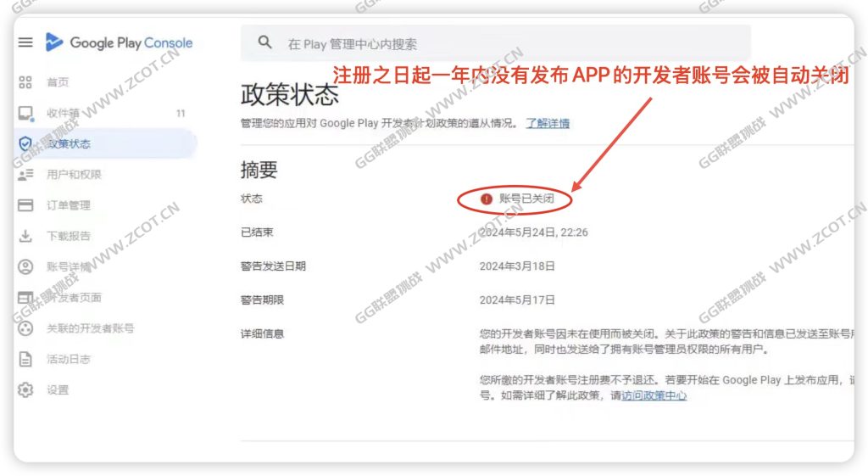Open 订单管理 menu item
The image size is (868, 476).
pos(69,205)
